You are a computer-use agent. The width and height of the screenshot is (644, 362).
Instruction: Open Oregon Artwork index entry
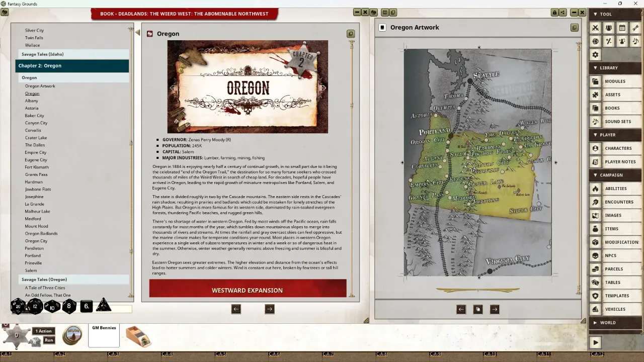[x=40, y=86]
